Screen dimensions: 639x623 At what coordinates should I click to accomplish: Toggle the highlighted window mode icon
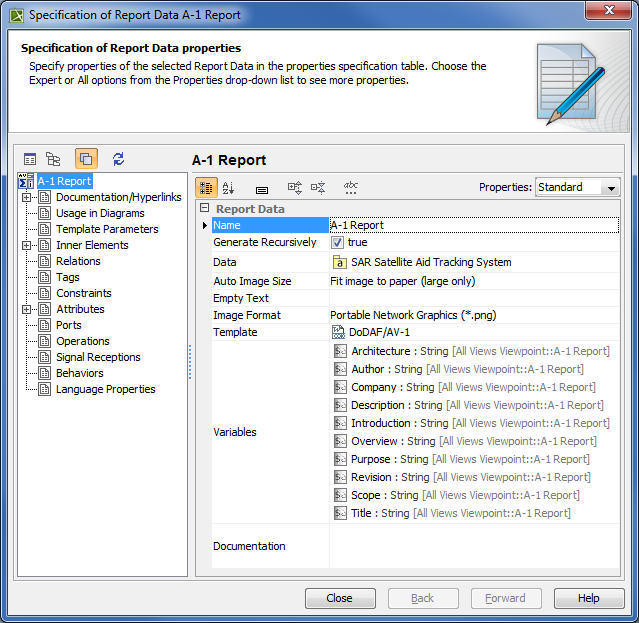point(86,159)
